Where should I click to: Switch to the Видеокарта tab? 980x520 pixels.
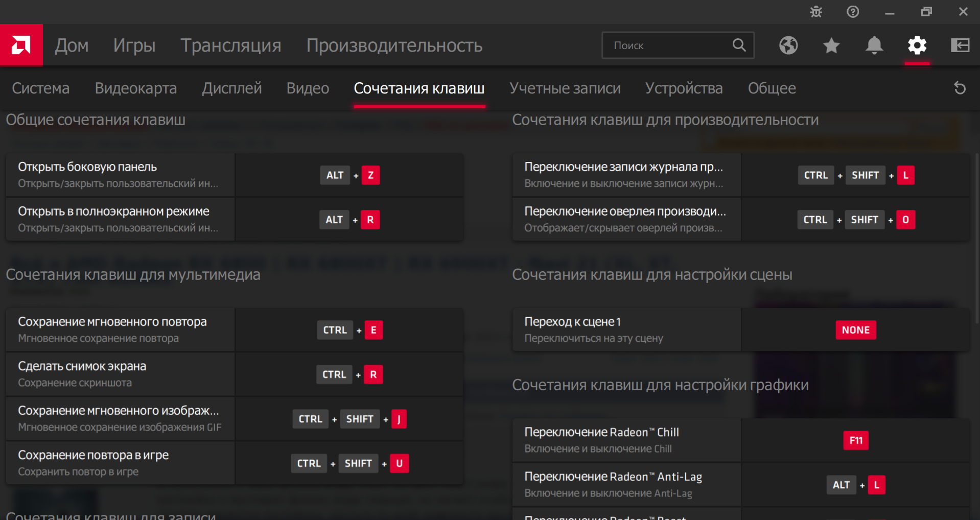[x=136, y=88]
